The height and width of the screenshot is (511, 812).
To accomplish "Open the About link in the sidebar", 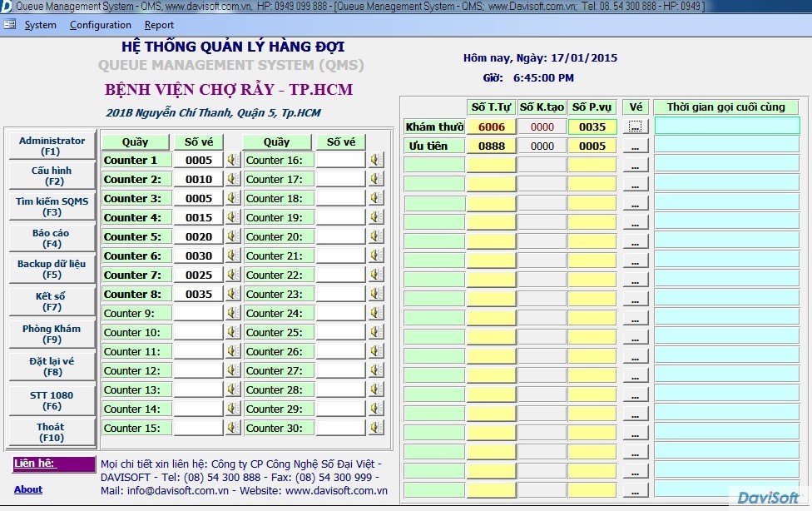I will [27, 489].
